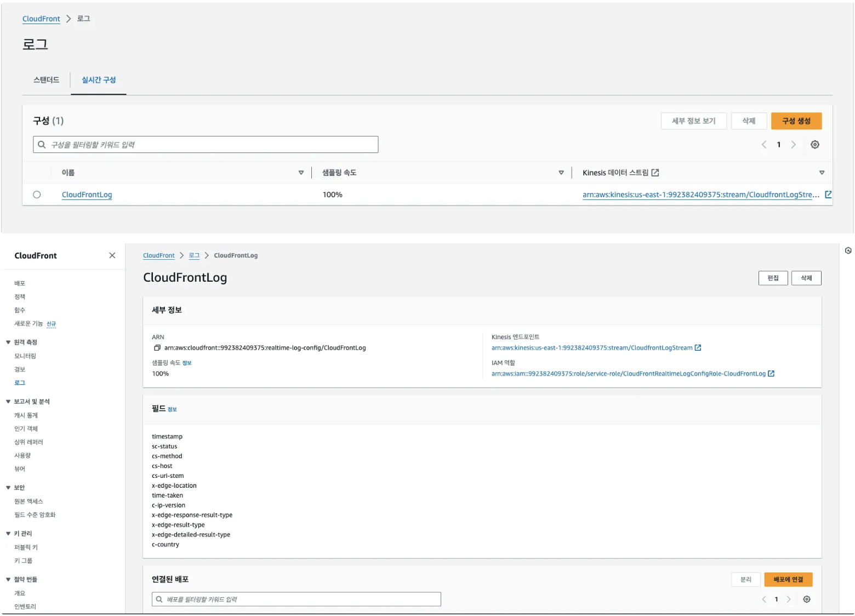
Task: Sort by name column arrow
Action: click(x=301, y=173)
